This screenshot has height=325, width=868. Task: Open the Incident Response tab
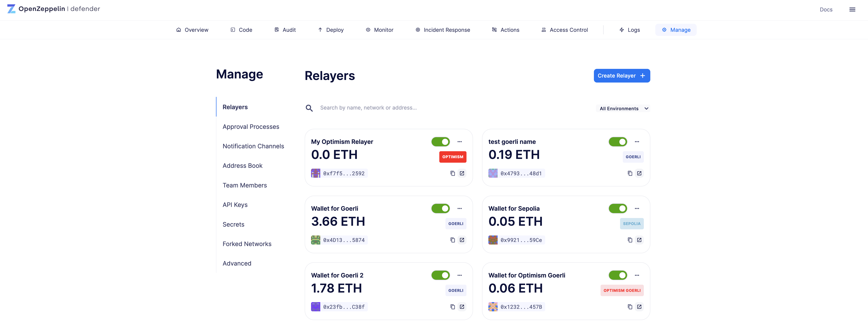442,30
